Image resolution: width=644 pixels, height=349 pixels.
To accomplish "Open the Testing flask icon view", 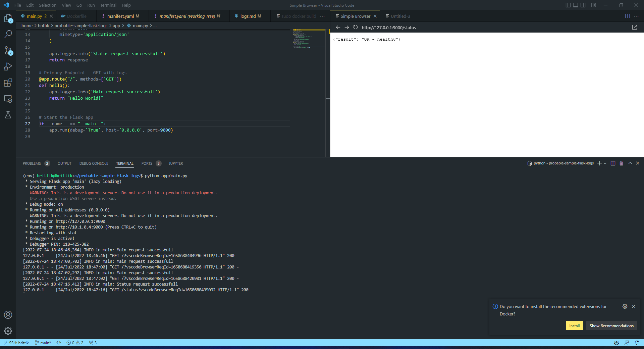I will pos(8,115).
